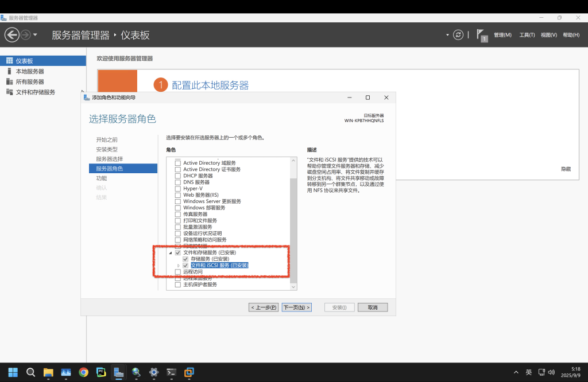Click the 下一步(N) button
The height and width of the screenshot is (382, 588).
click(296, 307)
